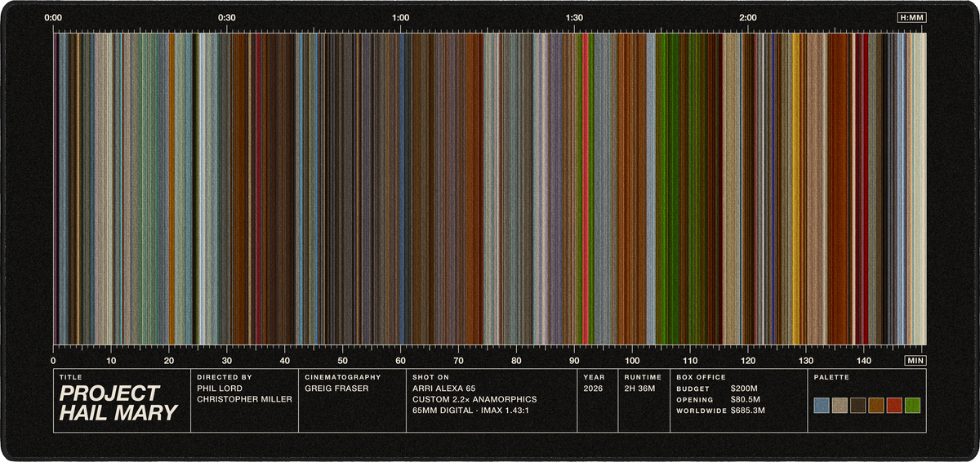Click the blue palette swatch

(x=822, y=405)
